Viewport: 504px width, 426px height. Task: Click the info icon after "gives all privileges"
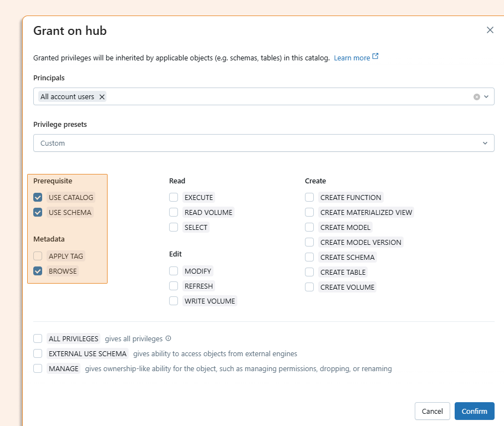click(167, 338)
